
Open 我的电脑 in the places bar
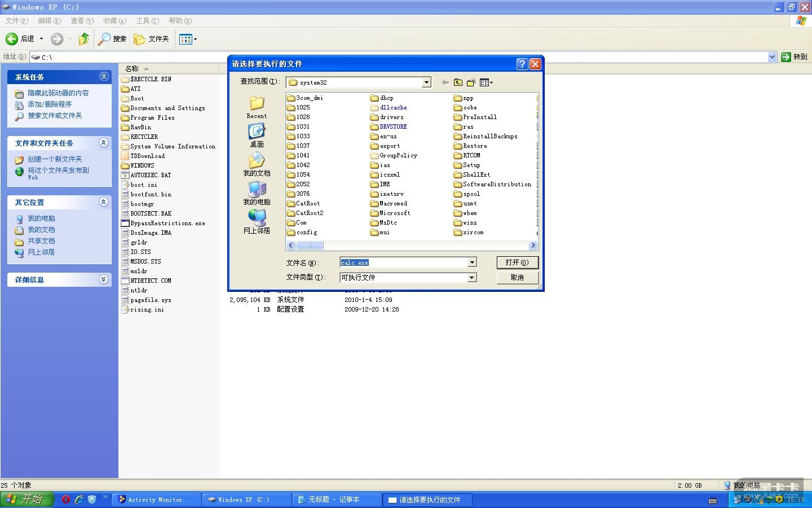coord(257,193)
